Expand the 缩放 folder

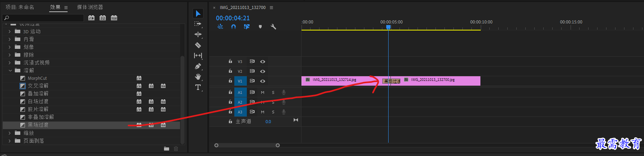pos(10,133)
